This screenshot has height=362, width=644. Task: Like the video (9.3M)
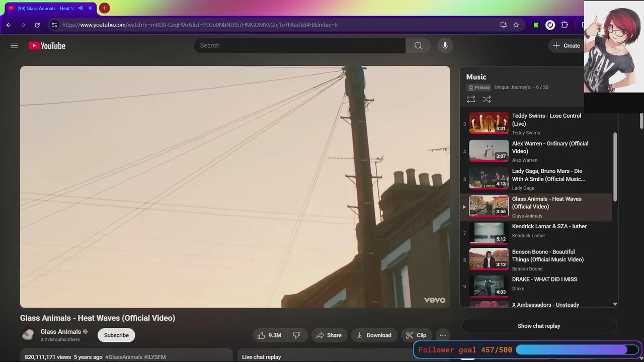[269, 335]
